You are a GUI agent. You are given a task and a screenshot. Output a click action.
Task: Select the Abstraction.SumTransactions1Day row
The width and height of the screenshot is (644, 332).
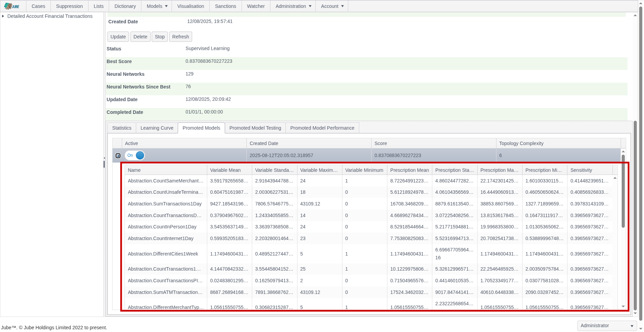[368, 204]
